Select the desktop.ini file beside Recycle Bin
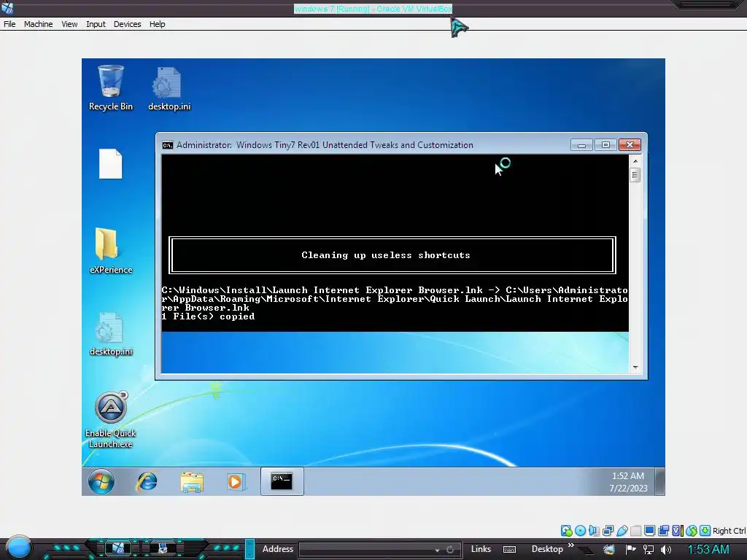The image size is (747, 560). click(169, 89)
